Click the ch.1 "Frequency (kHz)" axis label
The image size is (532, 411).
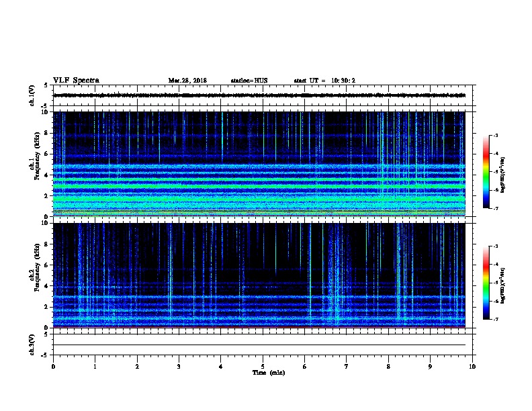[x=37, y=156]
